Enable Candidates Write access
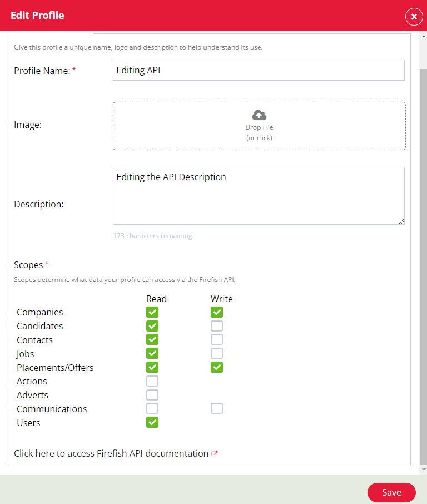Viewport: 427px width, 504px height. tap(216, 325)
